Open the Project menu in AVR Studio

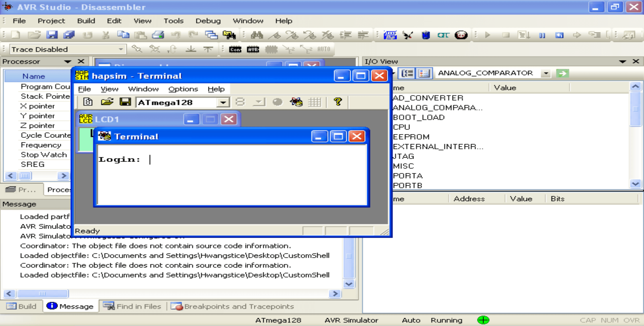(x=51, y=21)
